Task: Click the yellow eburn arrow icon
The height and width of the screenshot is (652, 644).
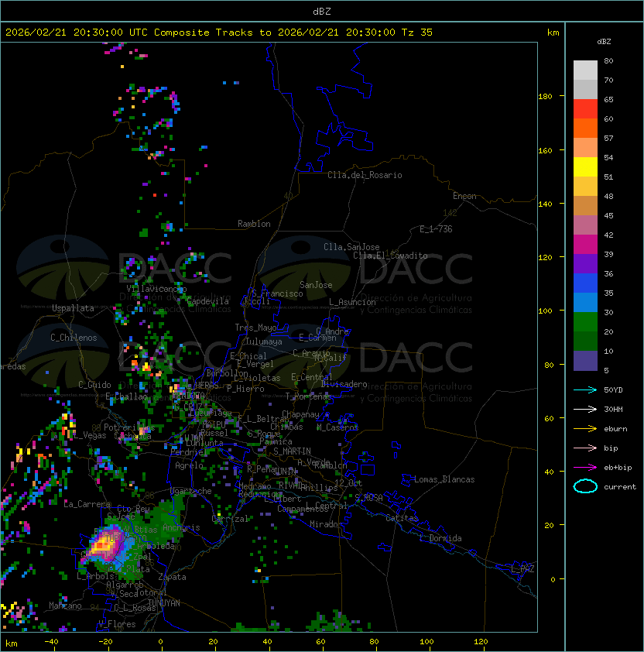Action: pos(585,429)
